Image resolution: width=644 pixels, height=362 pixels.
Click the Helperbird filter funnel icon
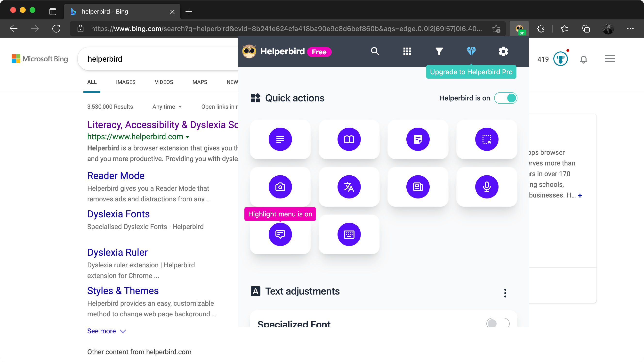tap(439, 51)
